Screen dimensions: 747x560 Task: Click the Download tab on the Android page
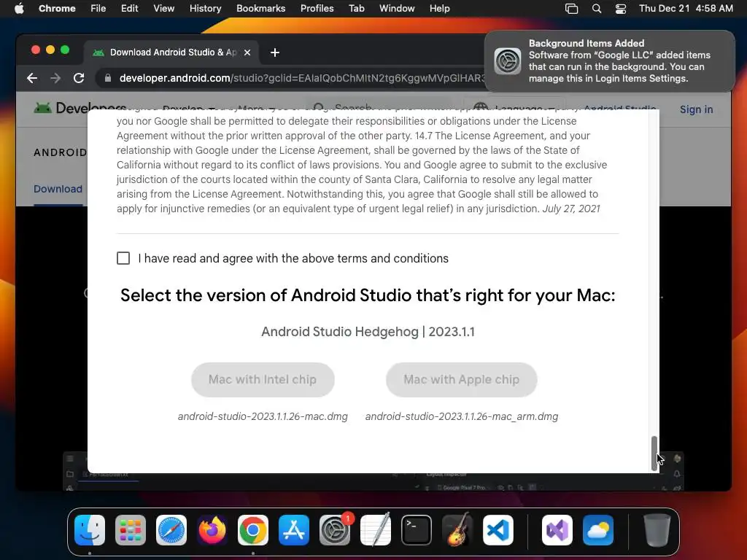click(58, 189)
